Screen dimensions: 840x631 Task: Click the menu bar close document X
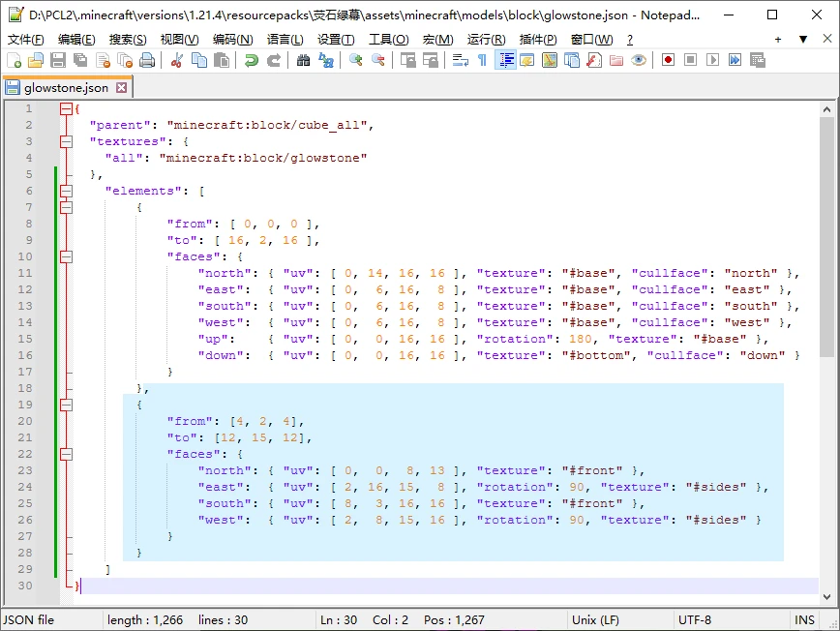826,39
